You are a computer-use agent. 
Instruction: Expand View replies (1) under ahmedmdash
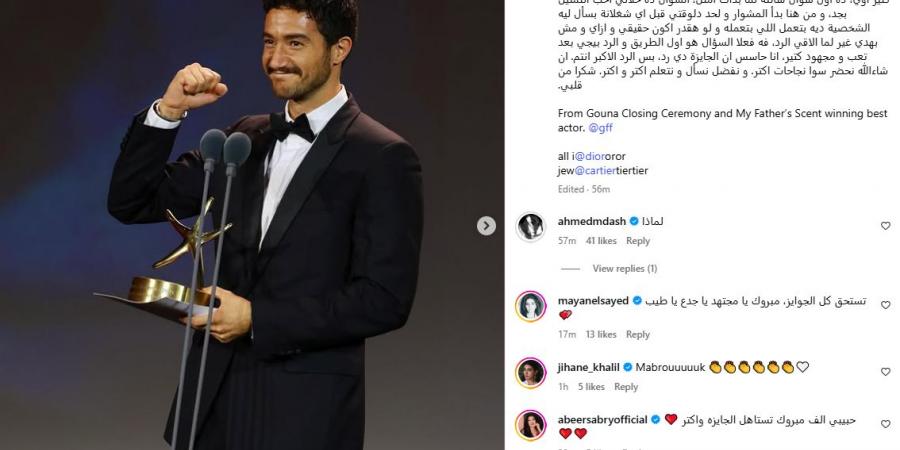624,269
